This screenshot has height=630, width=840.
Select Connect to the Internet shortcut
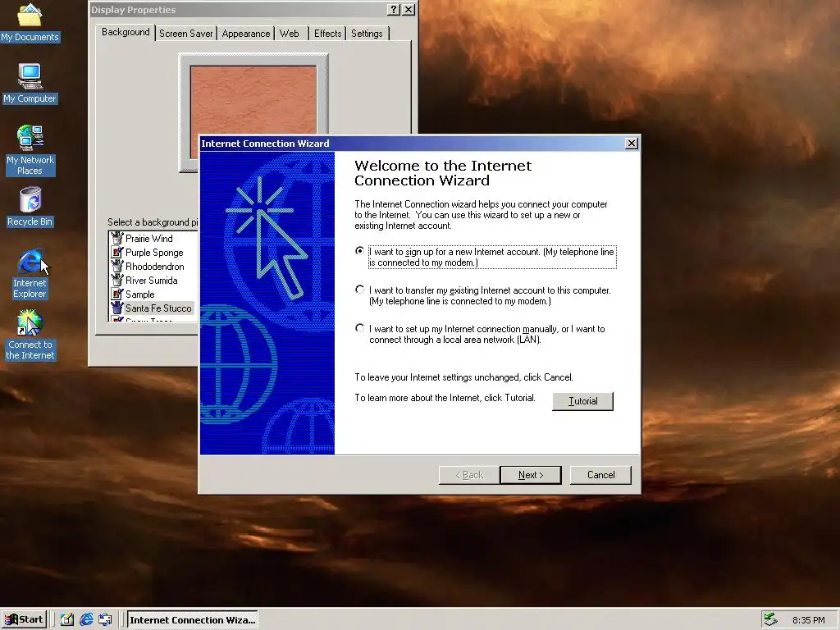30,335
